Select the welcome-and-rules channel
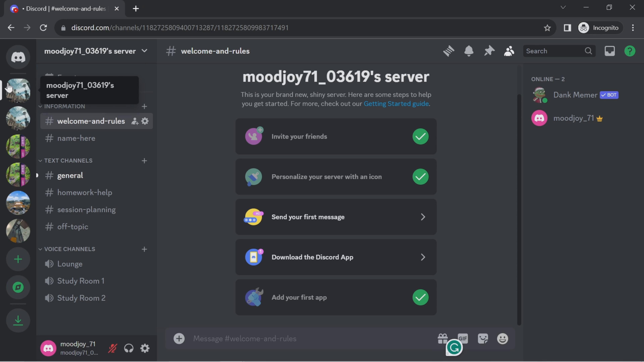This screenshot has width=644, height=362. (x=91, y=121)
